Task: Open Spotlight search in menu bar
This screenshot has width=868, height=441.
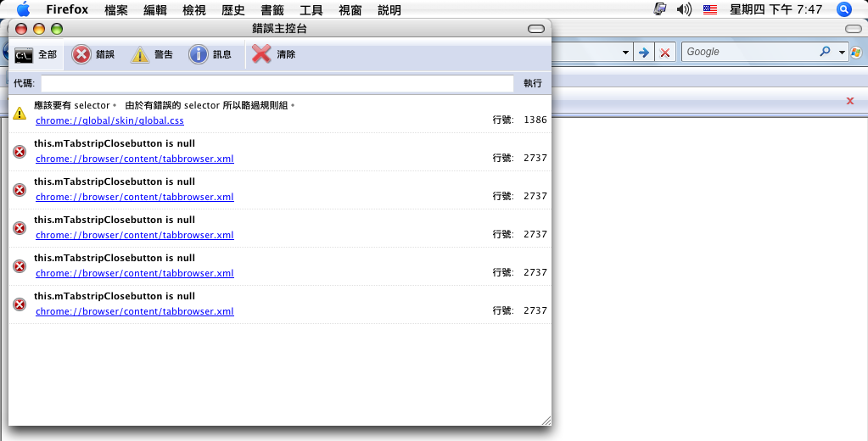Action: [843, 9]
